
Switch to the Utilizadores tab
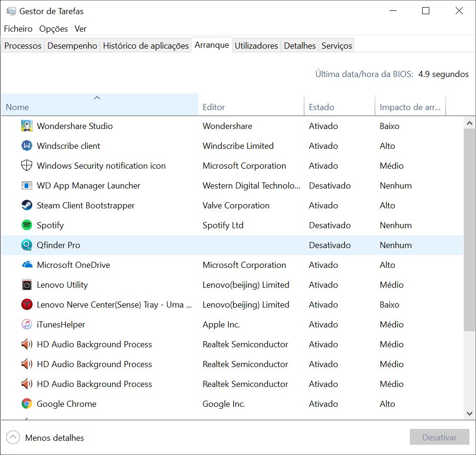point(256,45)
